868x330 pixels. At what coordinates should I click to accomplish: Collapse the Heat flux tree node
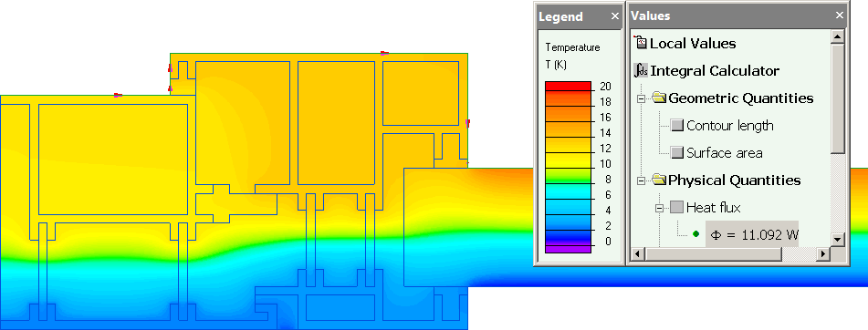(x=659, y=209)
